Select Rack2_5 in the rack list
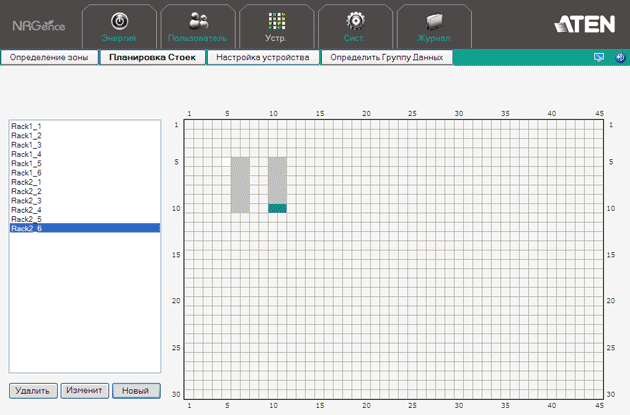 point(85,219)
